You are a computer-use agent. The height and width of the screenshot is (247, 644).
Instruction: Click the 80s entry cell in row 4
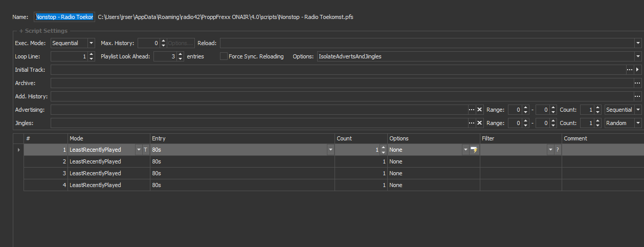[x=242, y=185]
